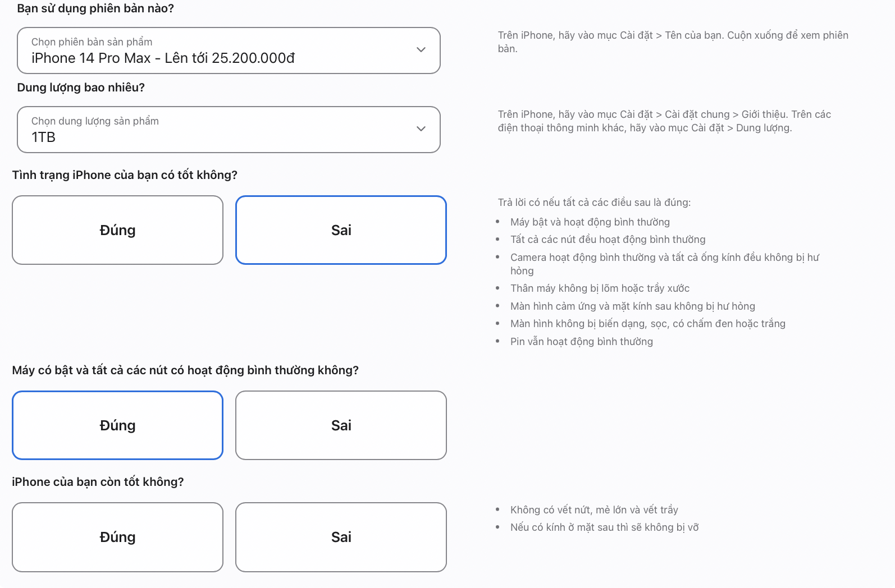Click the heading 'Bạn sử dụng phiên bản nào?'
This screenshot has width=895, height=588.
click(95, 8)
